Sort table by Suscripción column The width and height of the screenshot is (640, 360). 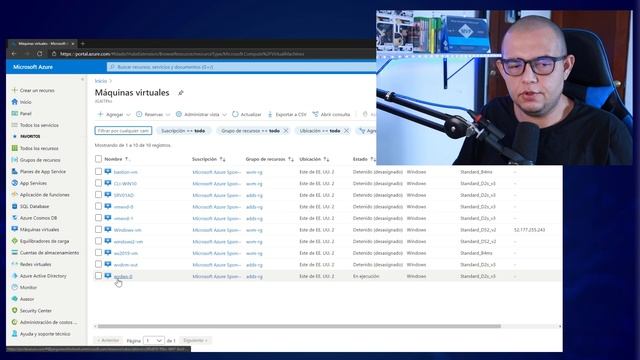point(208,159)
